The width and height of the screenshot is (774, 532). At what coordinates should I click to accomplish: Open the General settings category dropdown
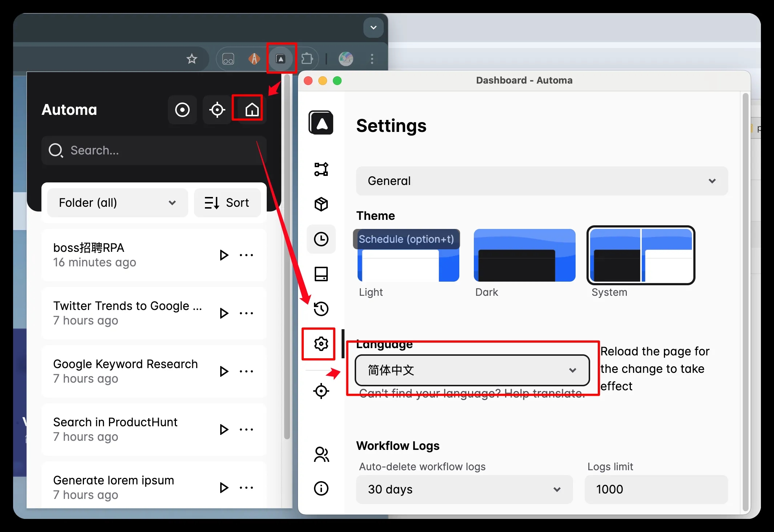coord(541,181)
